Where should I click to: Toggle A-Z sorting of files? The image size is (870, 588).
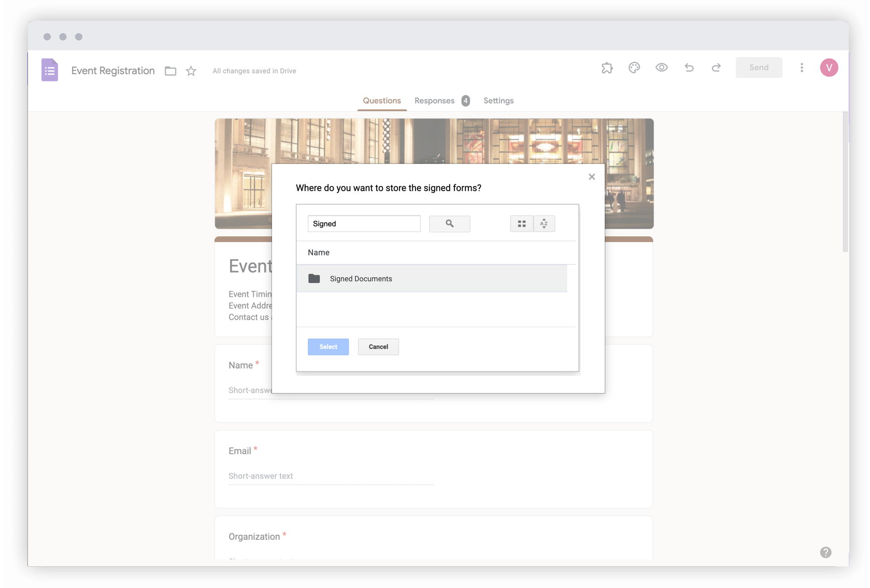pyautogui.click(x=544, y=223)
